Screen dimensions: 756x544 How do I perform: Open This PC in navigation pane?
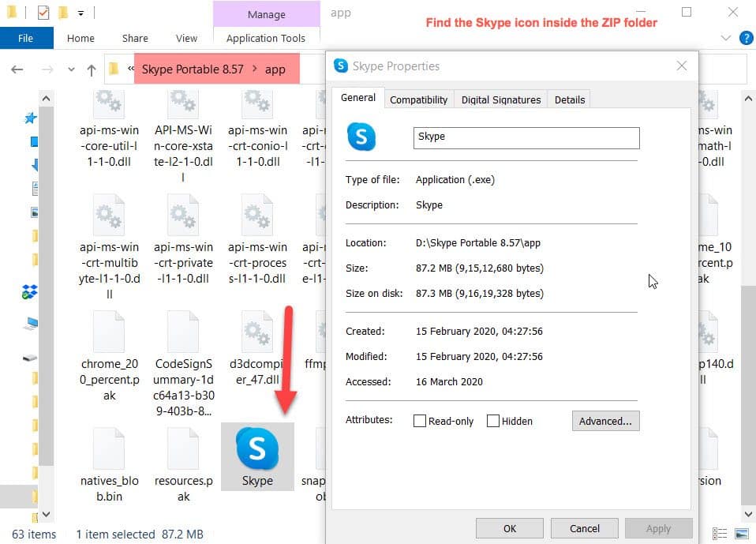click(x=30, y=324)
